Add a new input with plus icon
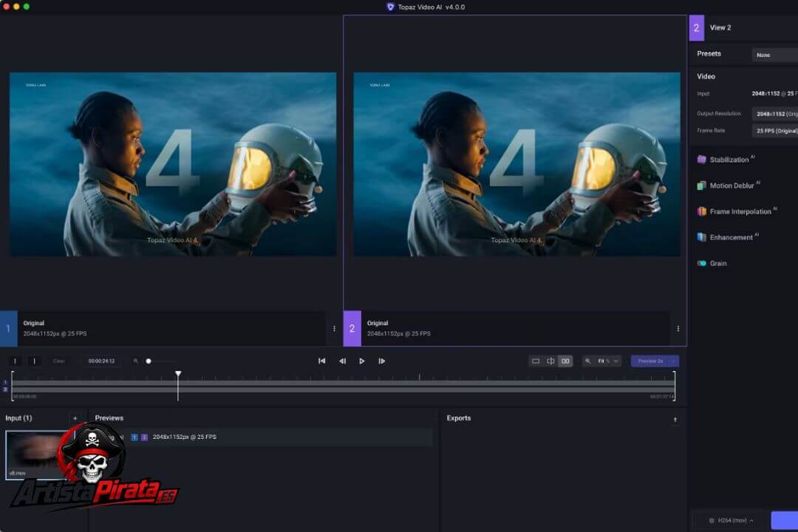This screenshot has width=798, height=532. coord(75,418)
